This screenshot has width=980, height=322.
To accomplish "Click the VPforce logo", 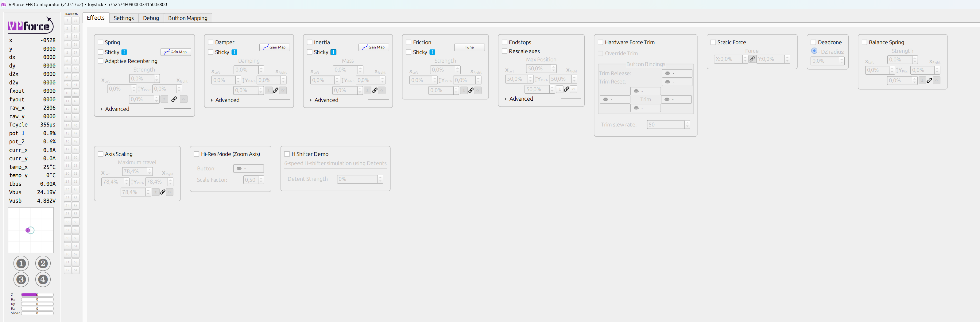I will coord(30,25).
